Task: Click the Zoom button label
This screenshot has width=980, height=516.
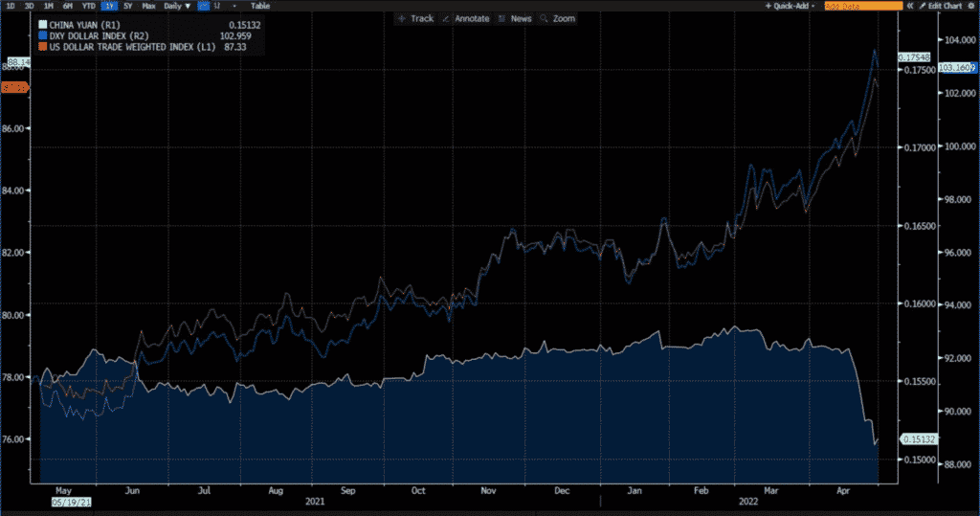Action: (x=564, y=19)
